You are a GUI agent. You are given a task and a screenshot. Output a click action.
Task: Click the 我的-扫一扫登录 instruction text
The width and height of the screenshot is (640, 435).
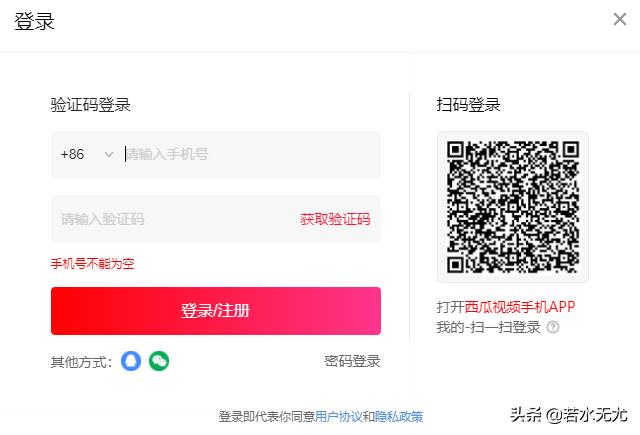click(489, 327)
